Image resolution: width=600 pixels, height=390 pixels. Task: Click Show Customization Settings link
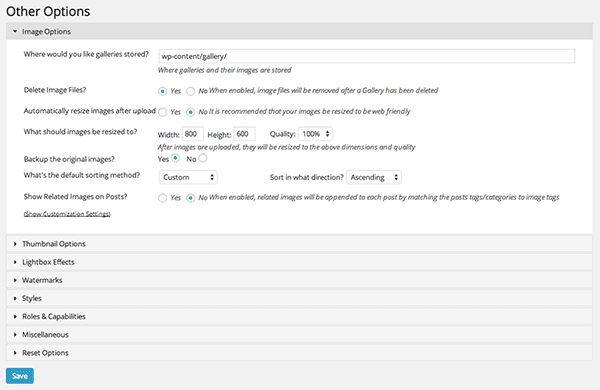[67, 214]
